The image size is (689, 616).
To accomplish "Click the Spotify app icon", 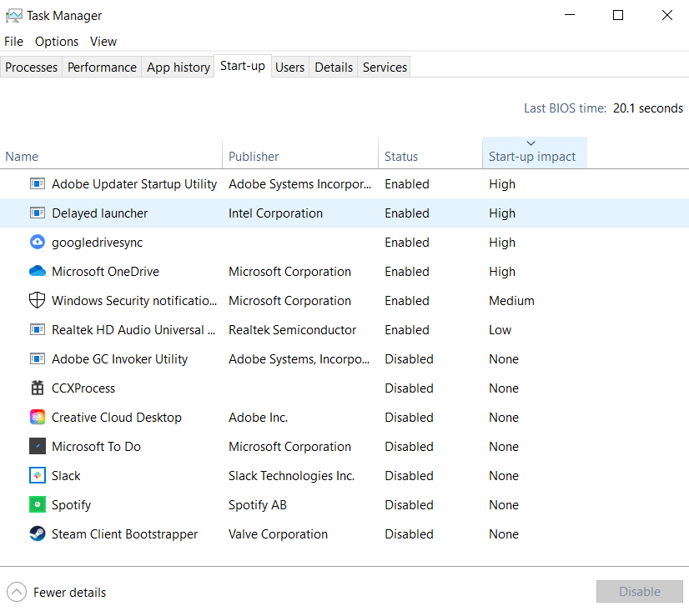I will 37,505.
